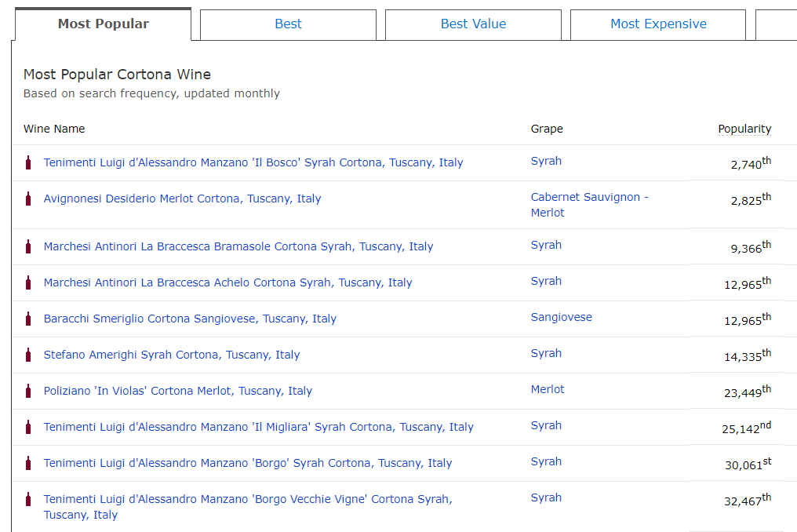This screenshot has height=532, width=797.
Task: Open Baracchi Smeriglio Cortona Sangiovese link
Action: pyautogui.click(x=190, y=319)
